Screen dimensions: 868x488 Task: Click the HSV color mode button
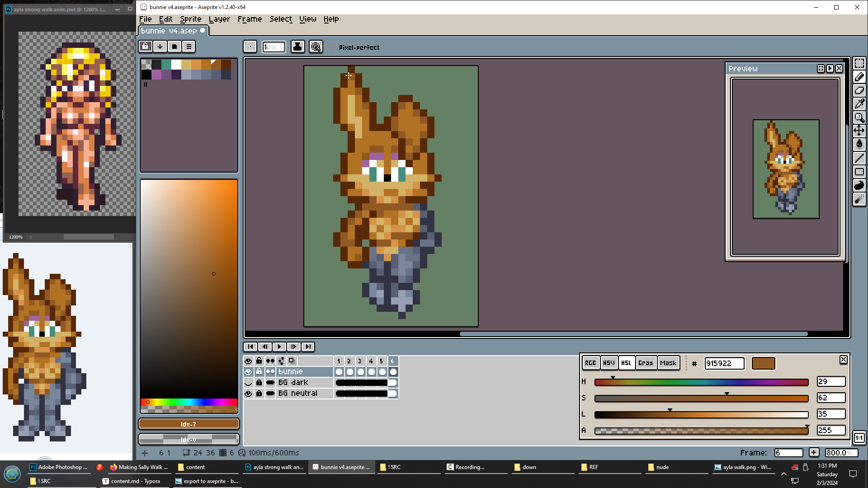click(x=609, y=363)
